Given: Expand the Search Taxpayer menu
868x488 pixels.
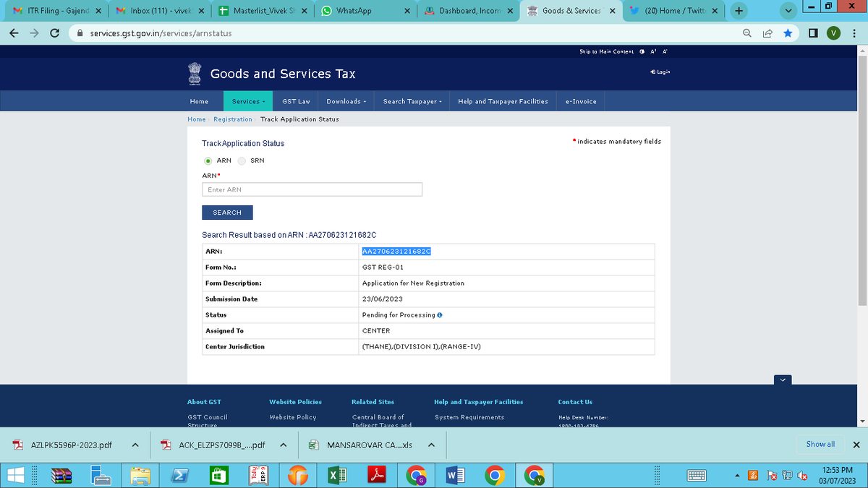Looking at the screenshot, I should pos(412,101).
